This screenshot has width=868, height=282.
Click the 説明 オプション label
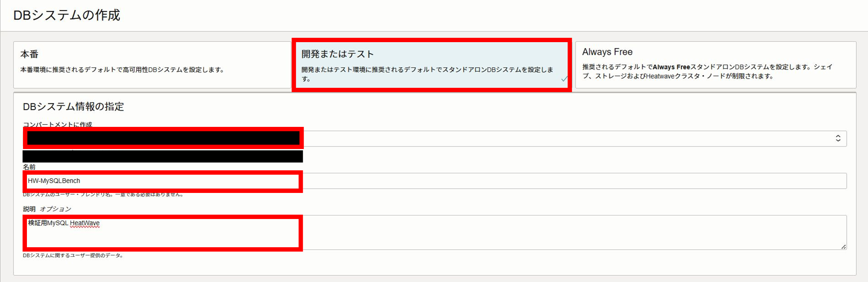point(47,209)
